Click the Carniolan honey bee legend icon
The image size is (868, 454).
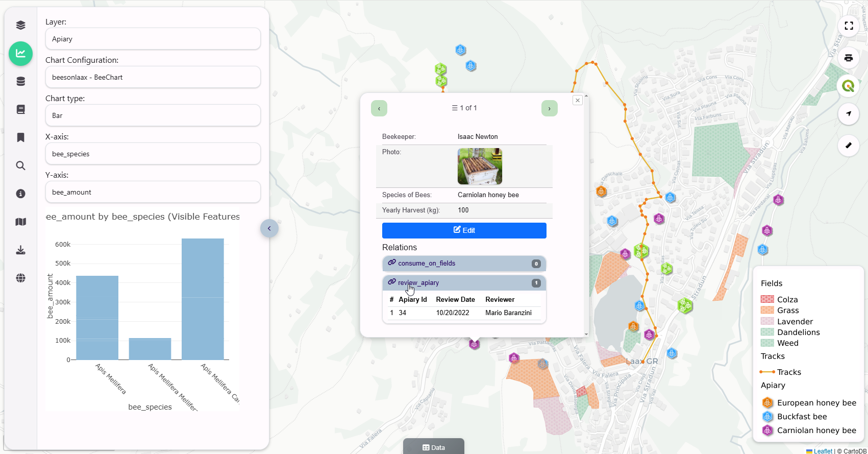click(767, 431)
